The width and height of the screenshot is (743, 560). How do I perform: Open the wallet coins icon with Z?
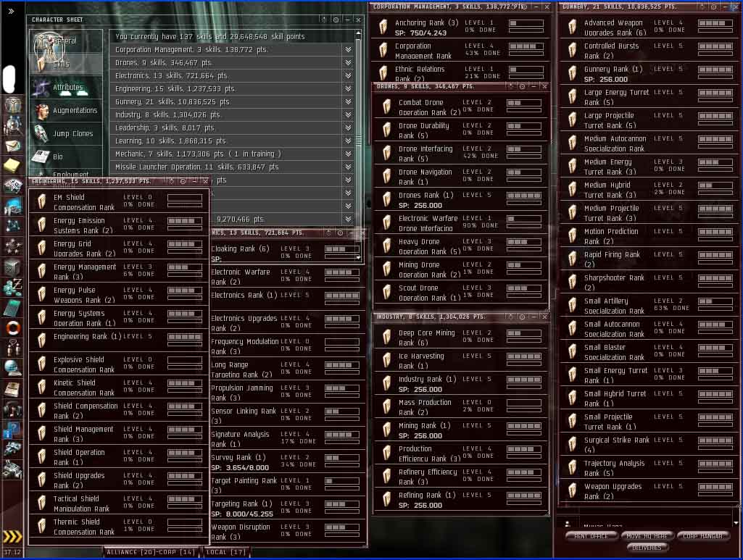[x=13, y=287]
